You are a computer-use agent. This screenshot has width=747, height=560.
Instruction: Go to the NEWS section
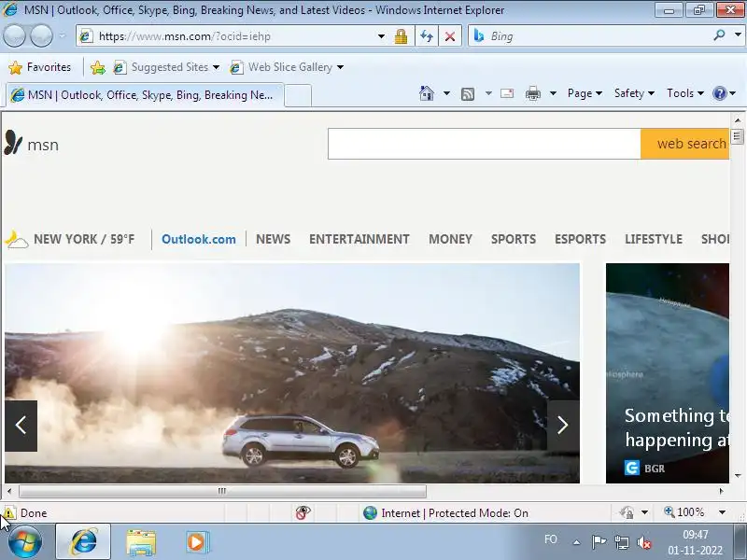click(273, 239)
